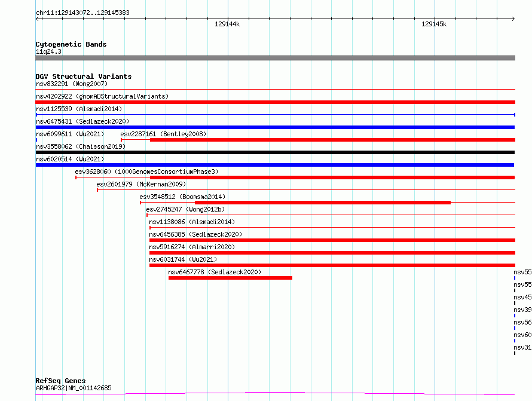Click the right scroll arrow on the ruler

[513, 19]
